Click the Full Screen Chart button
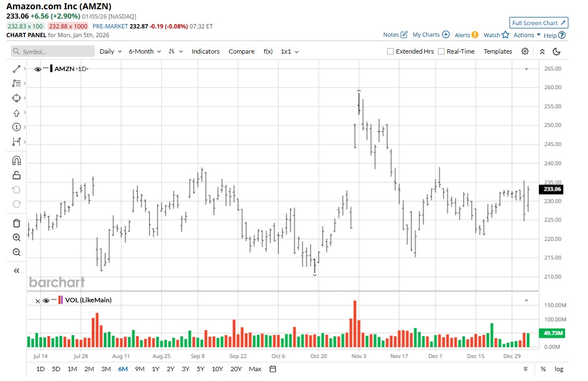The width and height of the screenshot is (588, 381). 538,23
